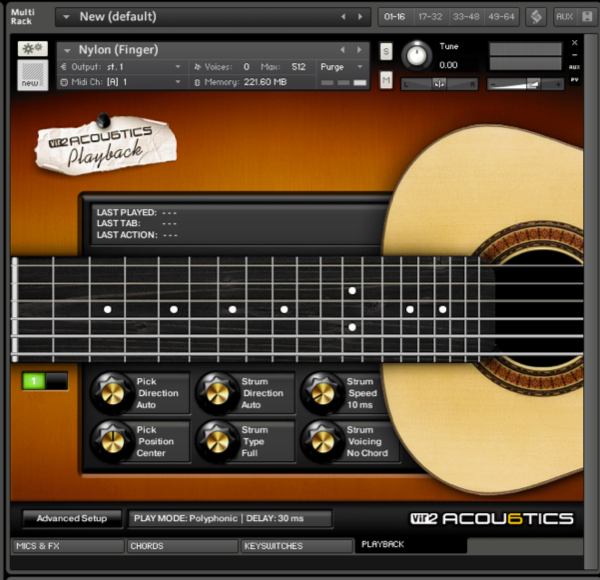Turn the Pick Position knob
The image size is (600, 580).
click(x=112, y=441)
